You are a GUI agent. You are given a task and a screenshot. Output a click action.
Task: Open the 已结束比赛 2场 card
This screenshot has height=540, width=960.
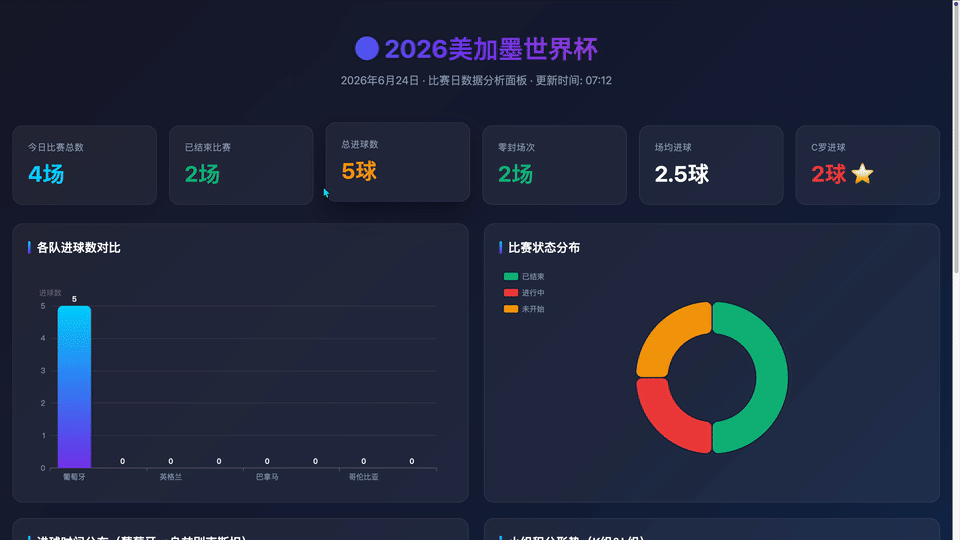[241, 165]
